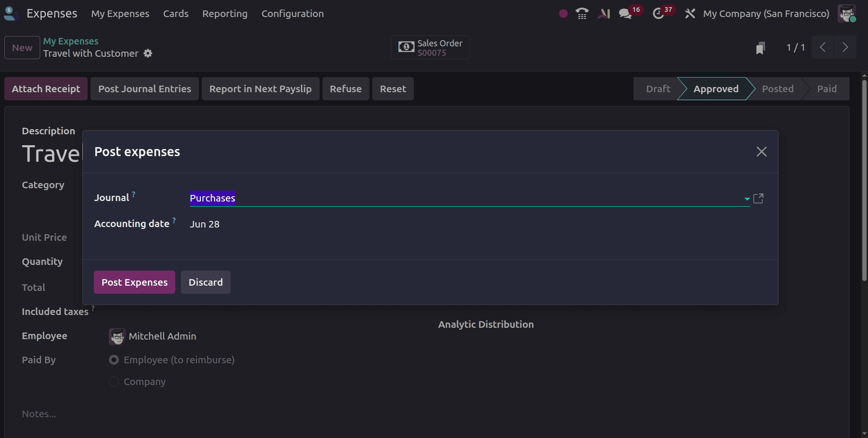Go to the next record arrow

pos(845,47)
